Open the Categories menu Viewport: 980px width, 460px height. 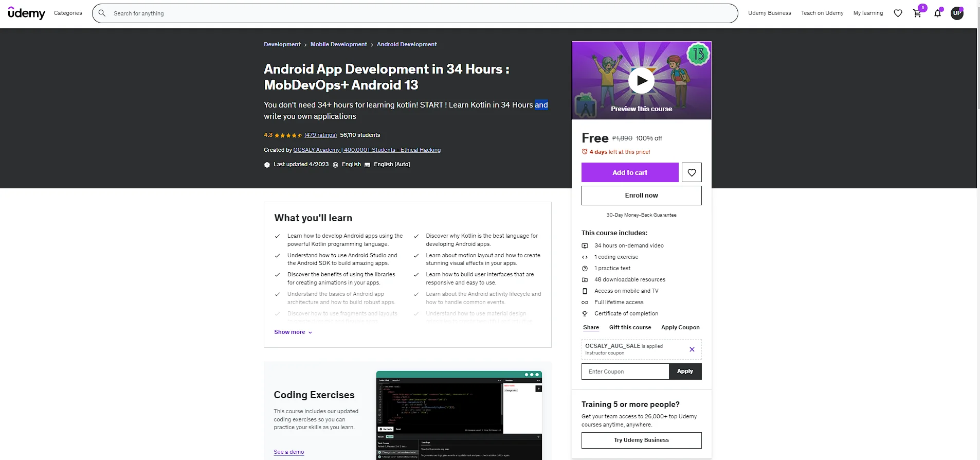tap(68, 13)
